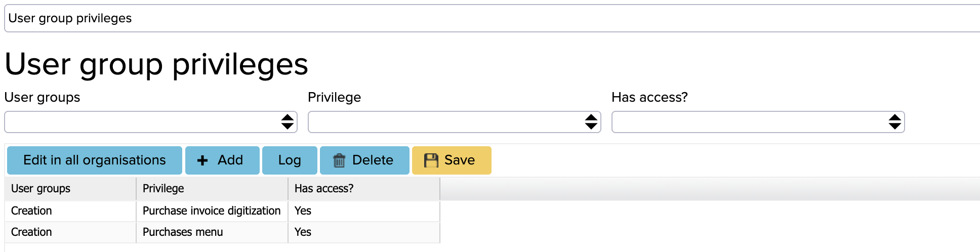Open the Privilege filter dropdown
Screen dimensions: 980x252
[x=455, y=122]
